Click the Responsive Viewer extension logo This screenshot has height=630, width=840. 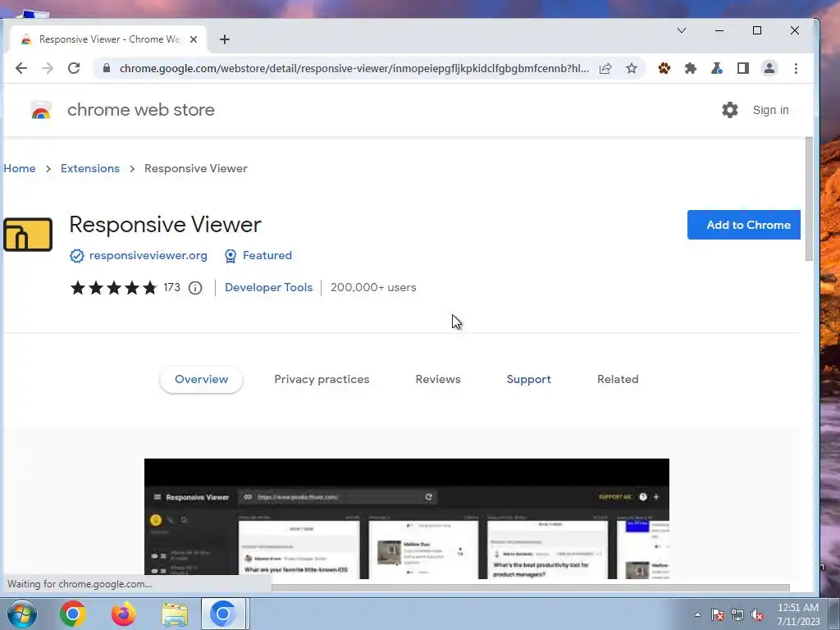pyautogui.click(x=28, y=234)
